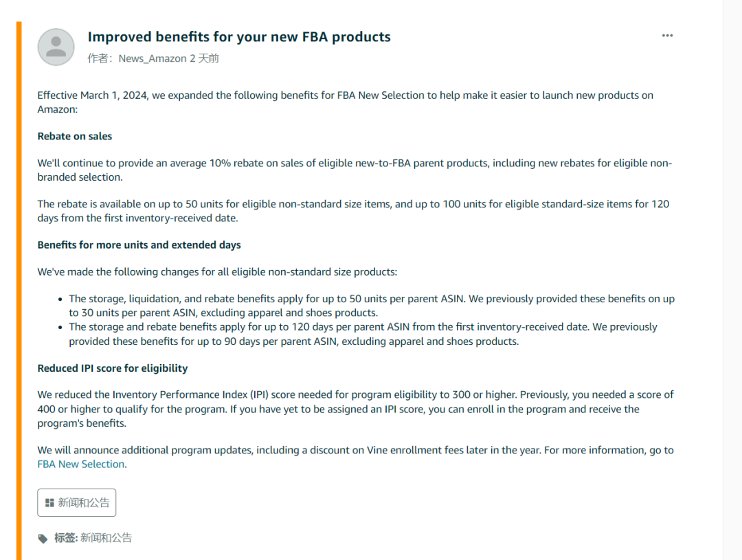Click the 'Rebate on sales' heading
The height and width of the screenshot is (560, 742).
74,136
